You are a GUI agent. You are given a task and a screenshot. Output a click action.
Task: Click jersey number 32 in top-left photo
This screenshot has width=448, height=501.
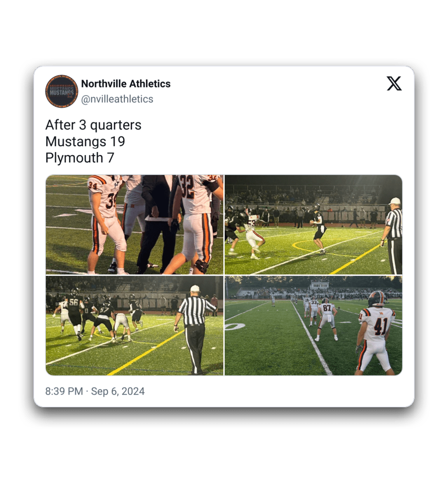187,186
